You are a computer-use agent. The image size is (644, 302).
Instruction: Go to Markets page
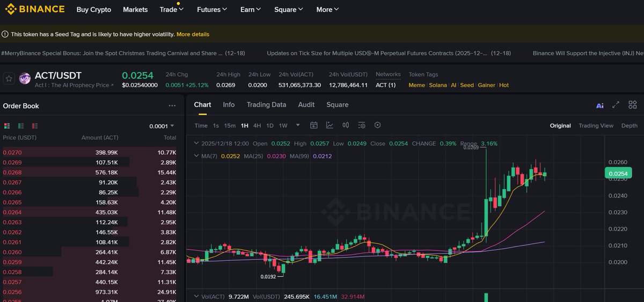coord(135,10)
